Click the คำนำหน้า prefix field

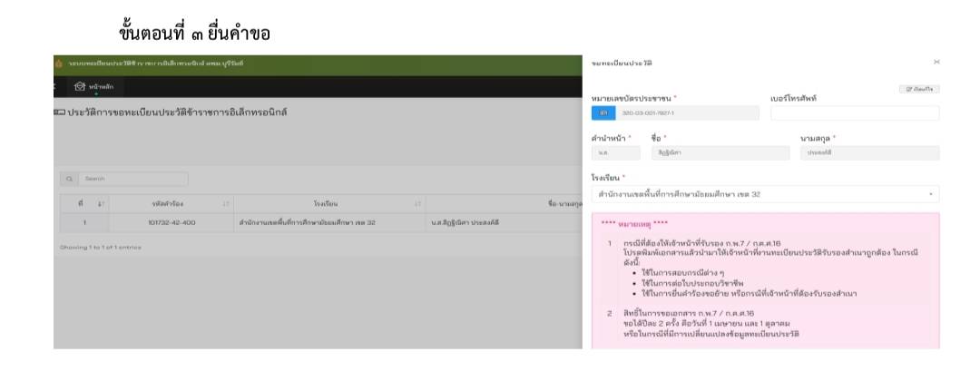pyautogui.click(x=615, y=152)
